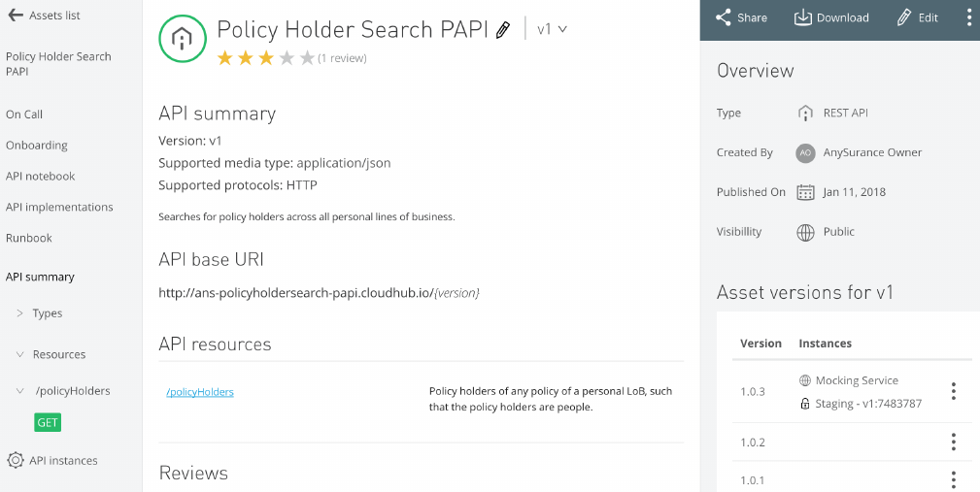Screen dimensions: 980x492
Task: Click the API instances gear icon
Action: tap(15, 460)
